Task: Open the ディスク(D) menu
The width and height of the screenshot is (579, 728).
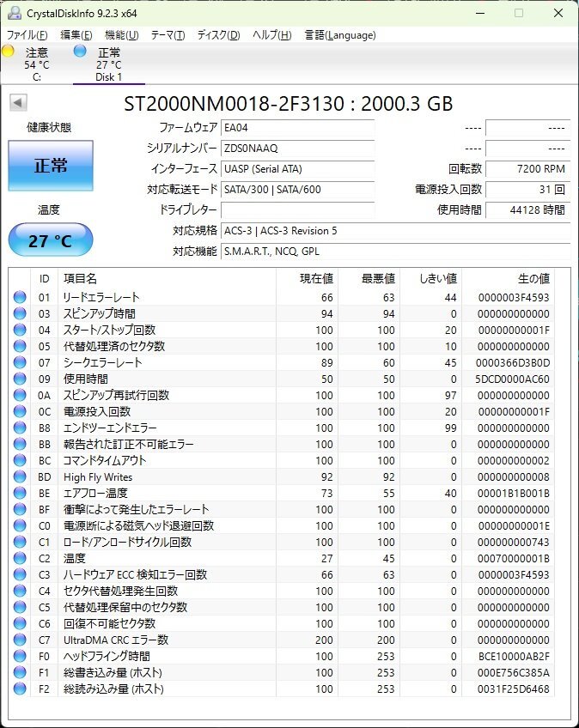Action: coord(218,35)
